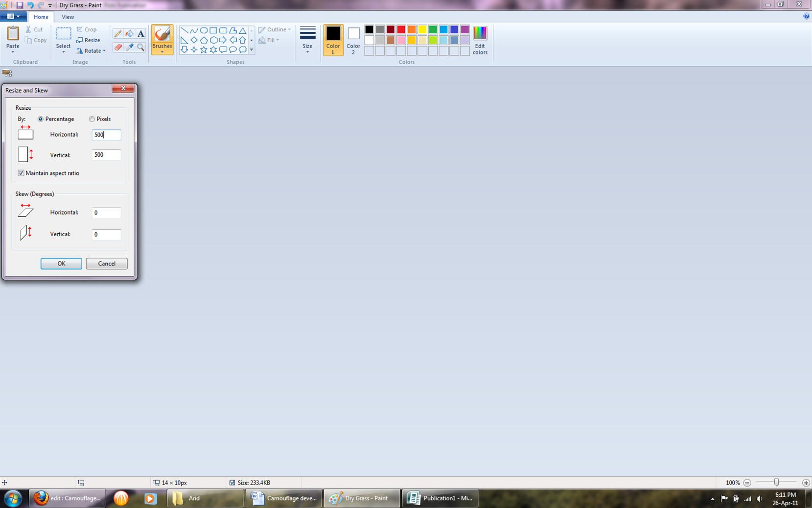Open the shape Outline dropdown
812x508 pixels.
coord(275,29)
